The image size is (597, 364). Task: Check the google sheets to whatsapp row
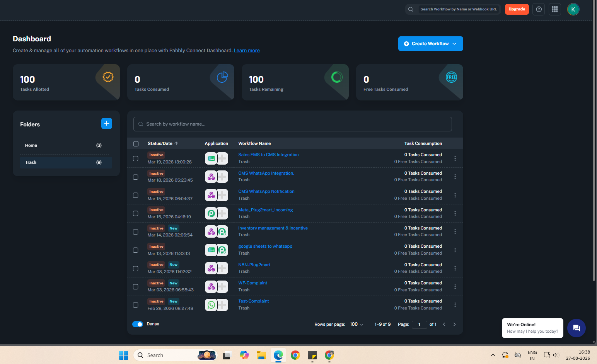pyautogui.click(x=136, y=250)
